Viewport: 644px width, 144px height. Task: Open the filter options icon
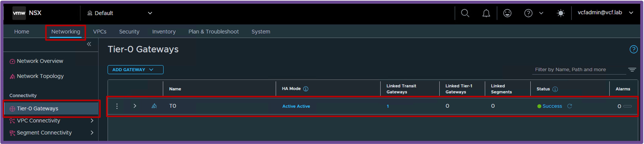[632, 70]
